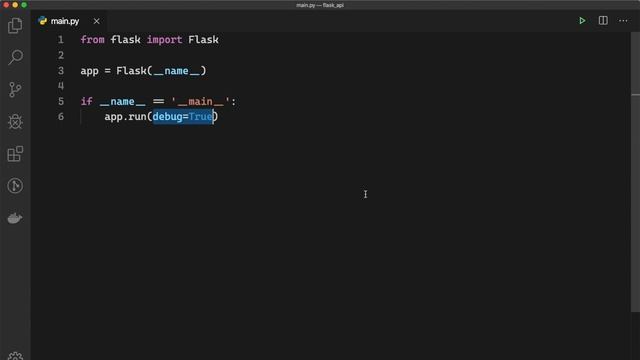
Task: Open the Run and Debug bug icon
Action: pyautogui.click(x=15, y=122)
